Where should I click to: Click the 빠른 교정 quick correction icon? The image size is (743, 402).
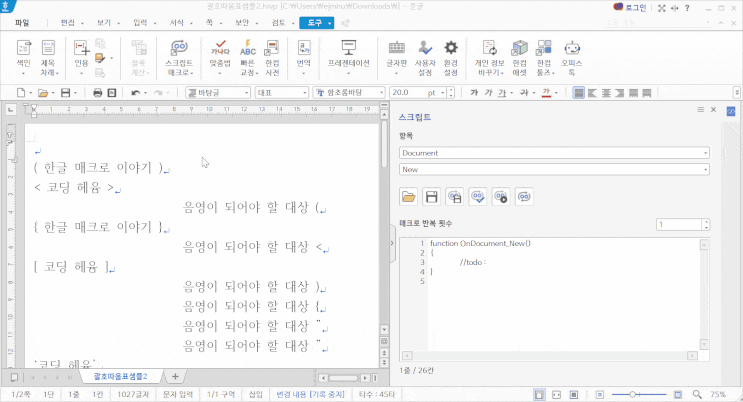point(247,49)
